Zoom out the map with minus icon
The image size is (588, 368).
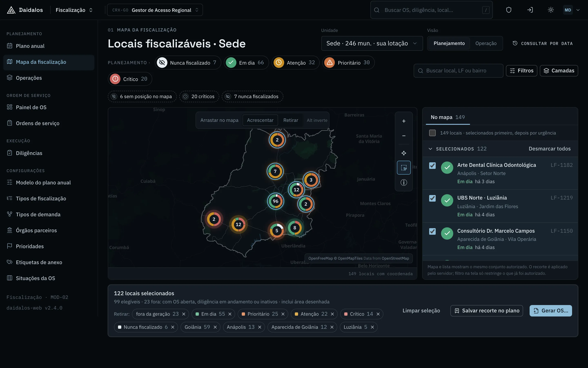(x=404, y=136)
